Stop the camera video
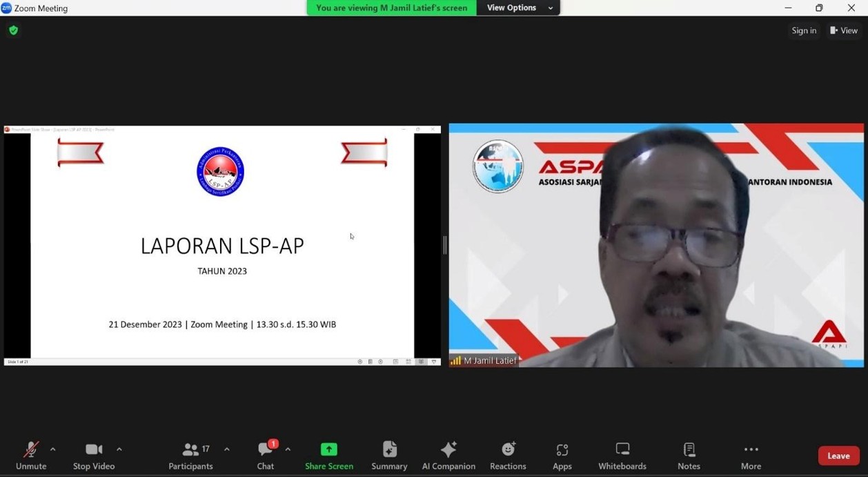The height and width of the screenshot is (477, 868). click(x=94, y=456)
